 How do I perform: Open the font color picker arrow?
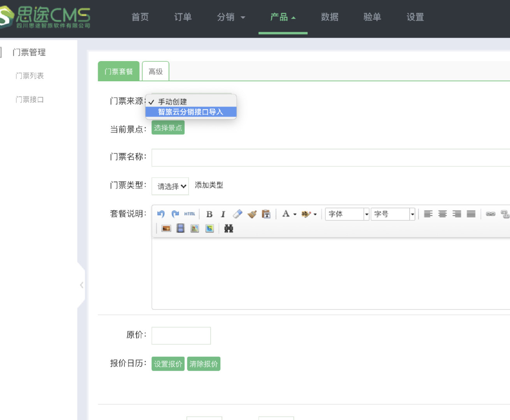tap(295, 214)
